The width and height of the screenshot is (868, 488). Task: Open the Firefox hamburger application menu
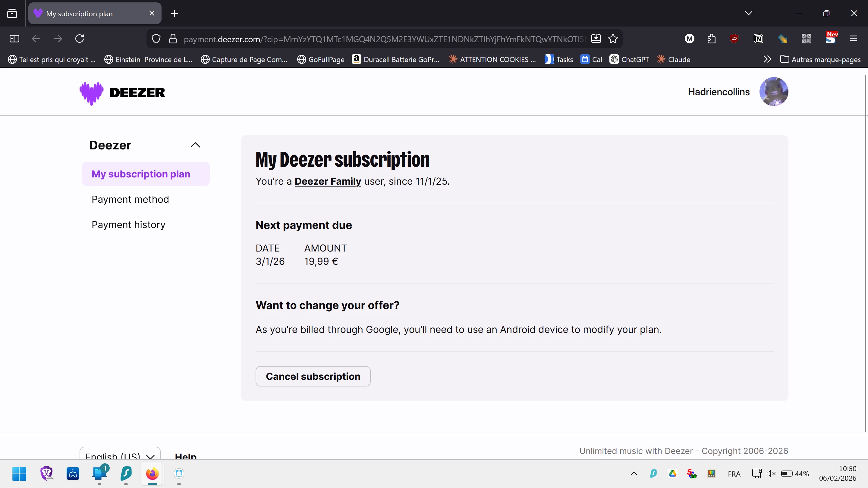(x=853, y=39)
